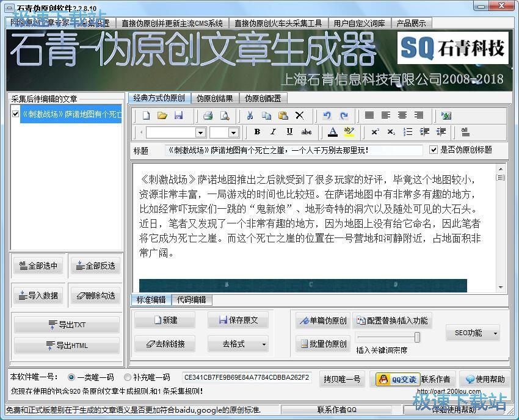Expand the SEO功能 dropdown
519x420 pixels.
(496, 333)
